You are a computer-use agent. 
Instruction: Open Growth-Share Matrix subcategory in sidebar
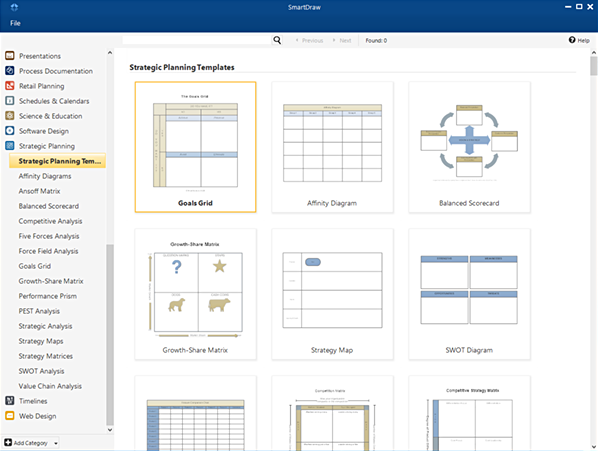tap(51, 281)
